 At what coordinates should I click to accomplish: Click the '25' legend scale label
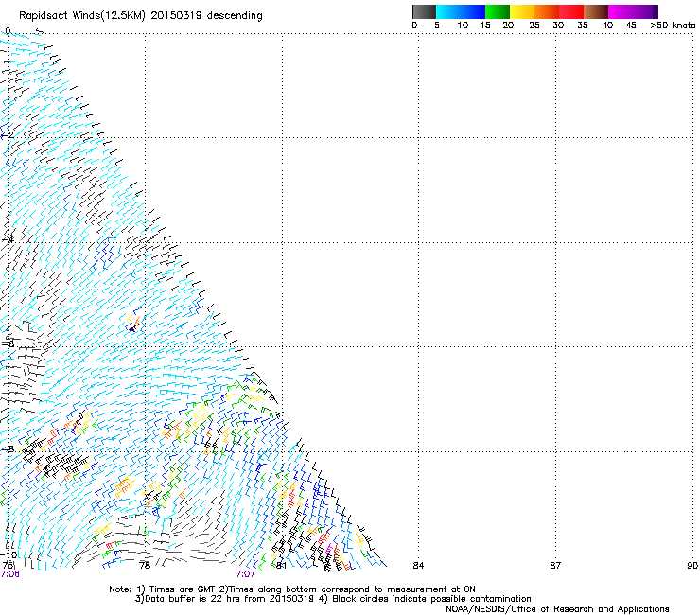[x=534, y=26]
